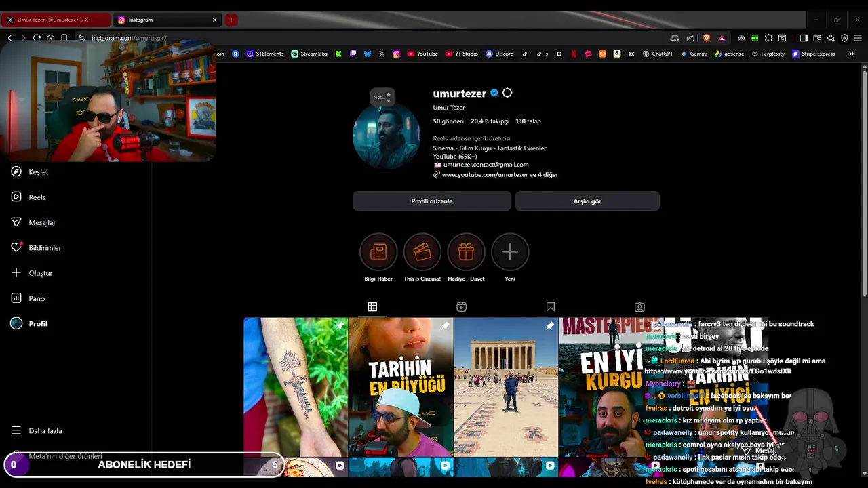Open This is Cinema! highlight
This screenshot has width=868, height=488.
[422, 252]
